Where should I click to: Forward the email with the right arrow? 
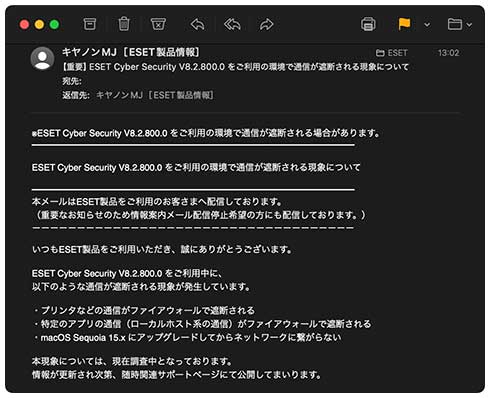coord(267,24)
